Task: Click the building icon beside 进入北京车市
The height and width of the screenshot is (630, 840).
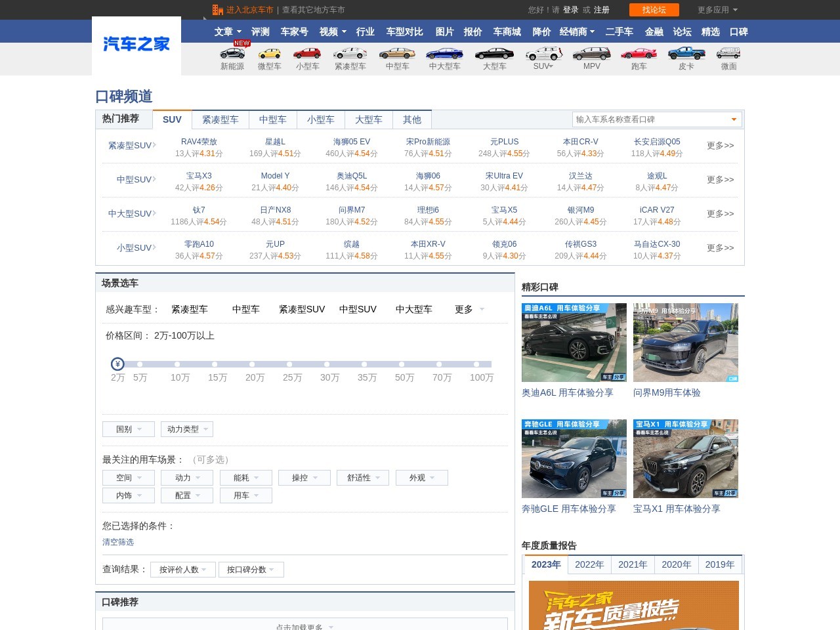Action: click(x=218, y=10)
